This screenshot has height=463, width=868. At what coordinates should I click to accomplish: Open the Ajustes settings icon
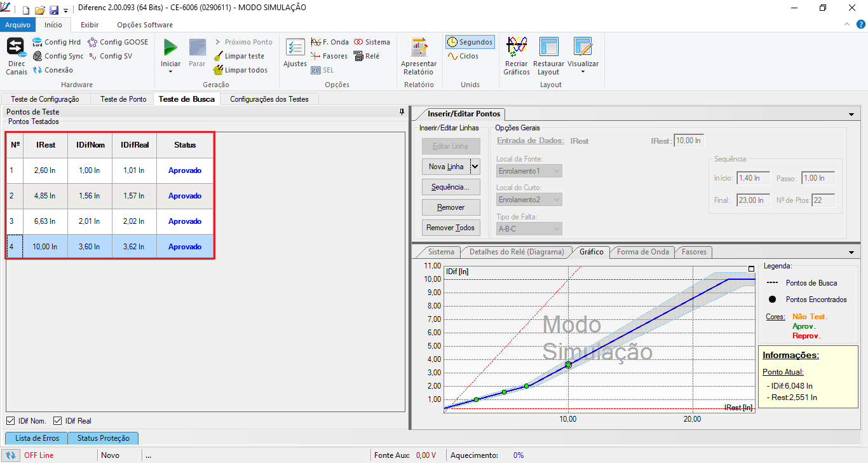click(295, 48)
